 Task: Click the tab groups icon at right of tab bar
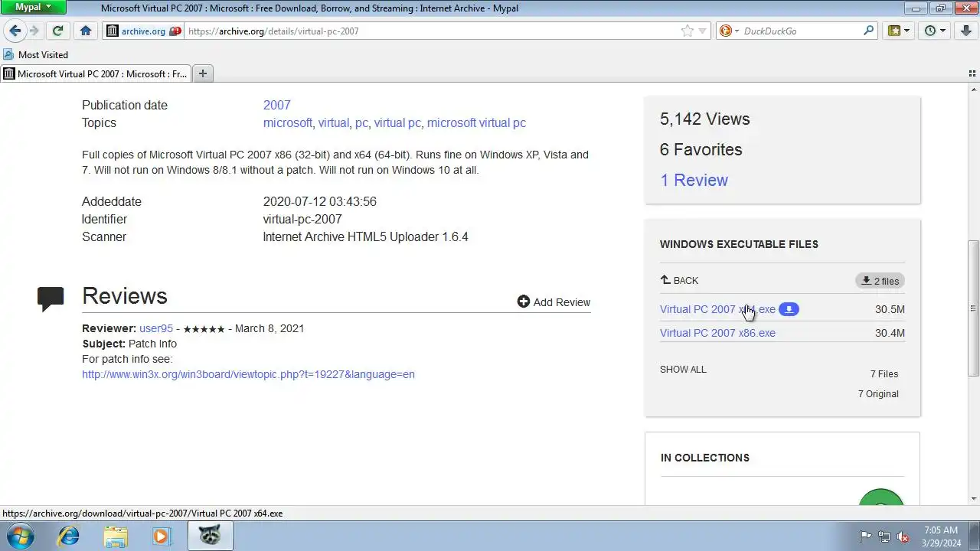[x=972, y=73]
